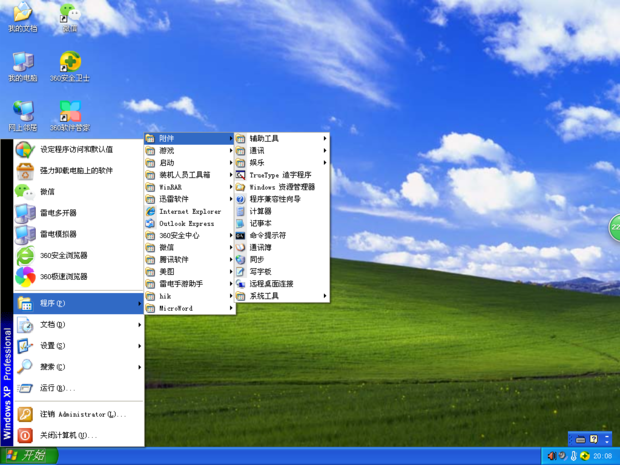Open 同步 in accessories

coord(282,260)
